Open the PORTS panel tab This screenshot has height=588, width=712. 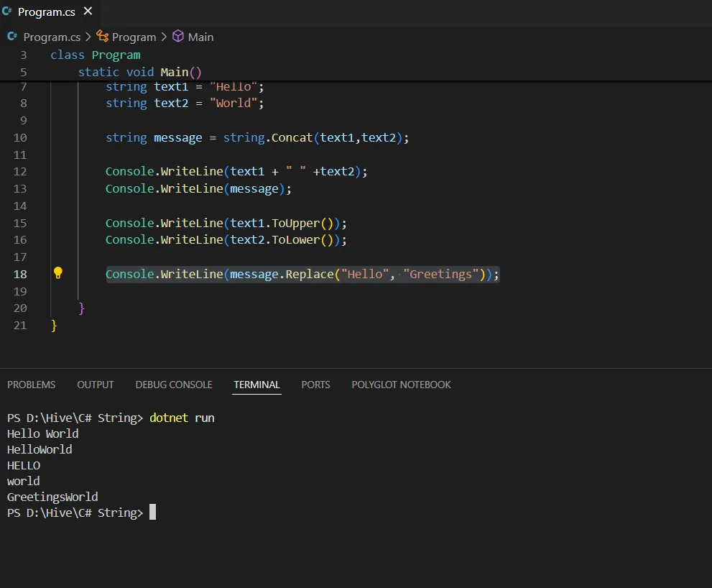[315, 385]
